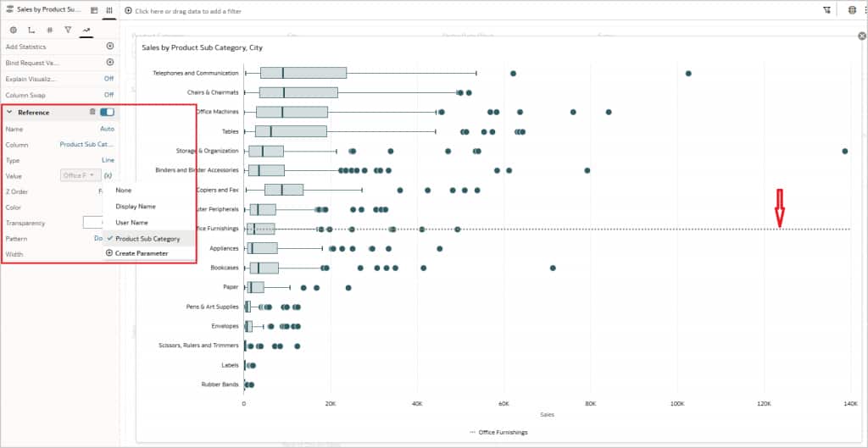Open the filter bar menu icon
868x448 pixels.
(x=826, y=10)
